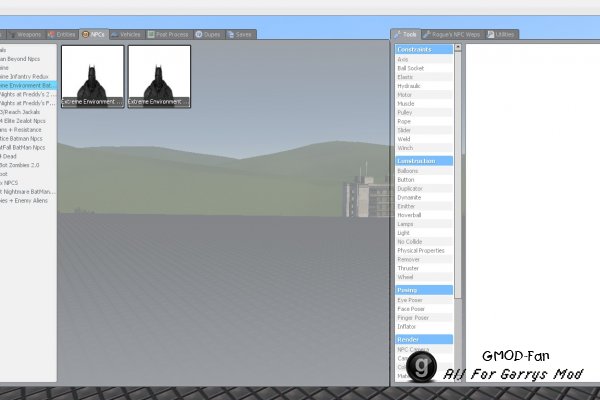Select the Lamps tool
Image resolution: width=600 pixels, height=400 pixels.
[424, 224]
